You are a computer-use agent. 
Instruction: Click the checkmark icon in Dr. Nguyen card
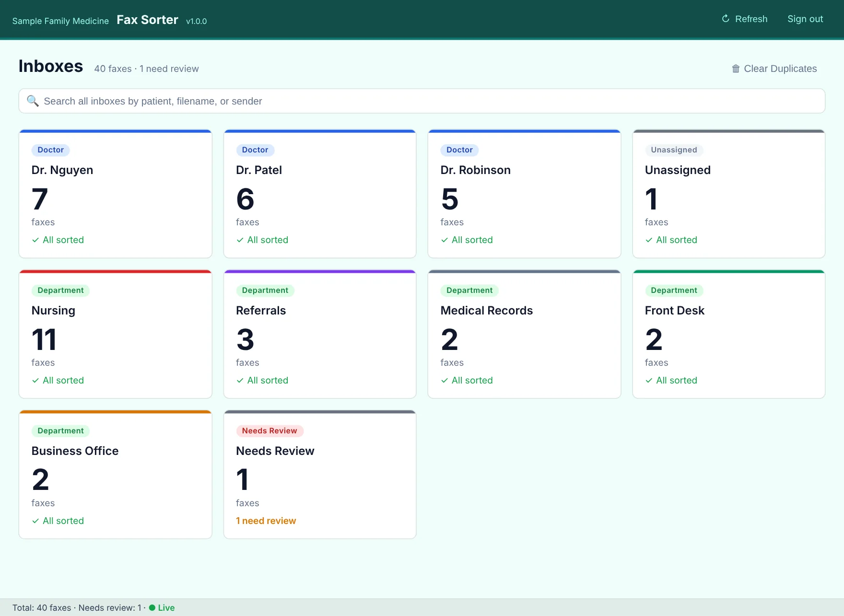pos(35,240)
